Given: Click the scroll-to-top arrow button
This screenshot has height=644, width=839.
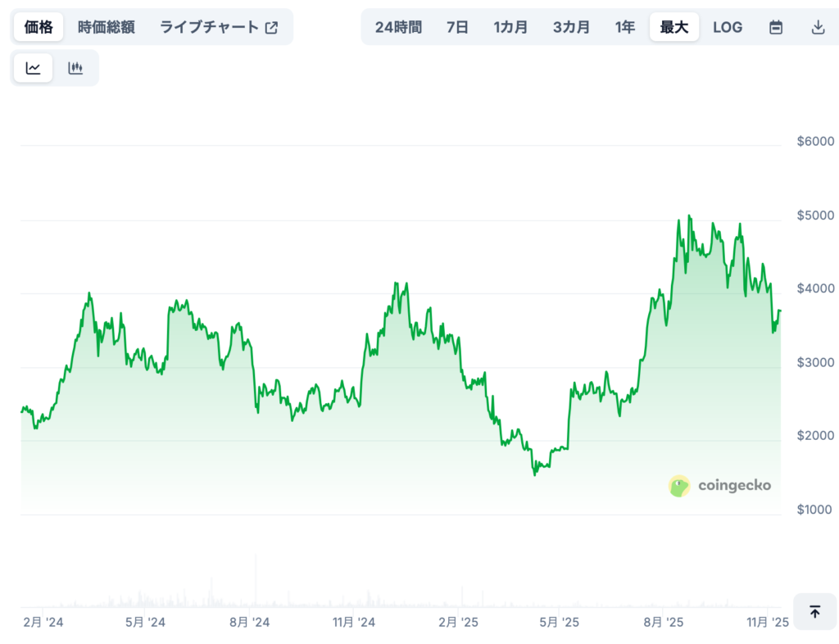Looking at the screenshot, I should pyautogui.click(x=814, y=611).
